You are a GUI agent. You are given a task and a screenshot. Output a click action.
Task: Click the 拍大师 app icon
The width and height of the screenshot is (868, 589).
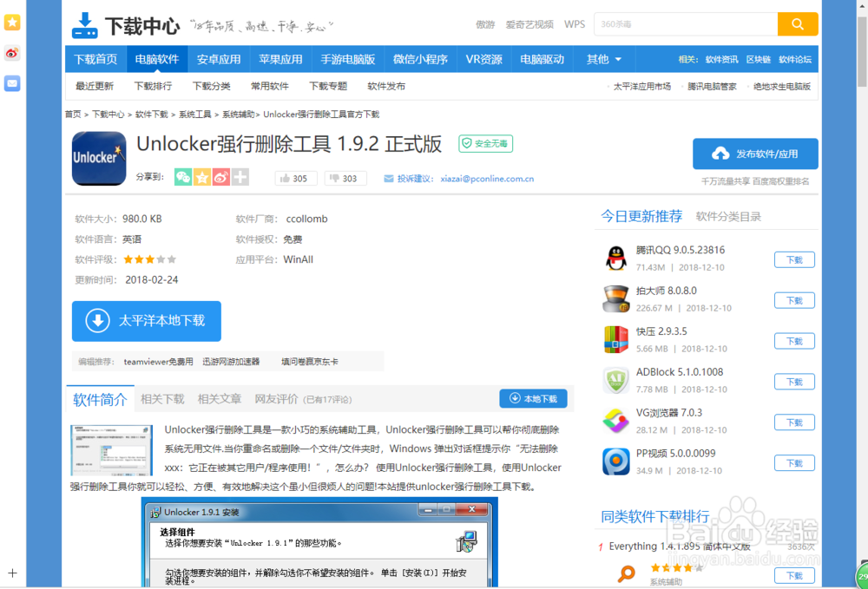(616, 298)
